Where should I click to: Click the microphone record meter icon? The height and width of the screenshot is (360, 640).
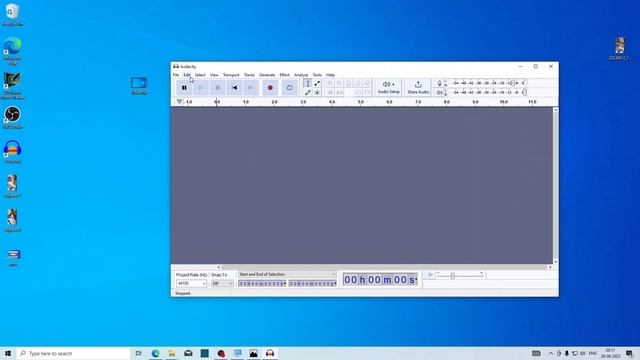[439, 83]
